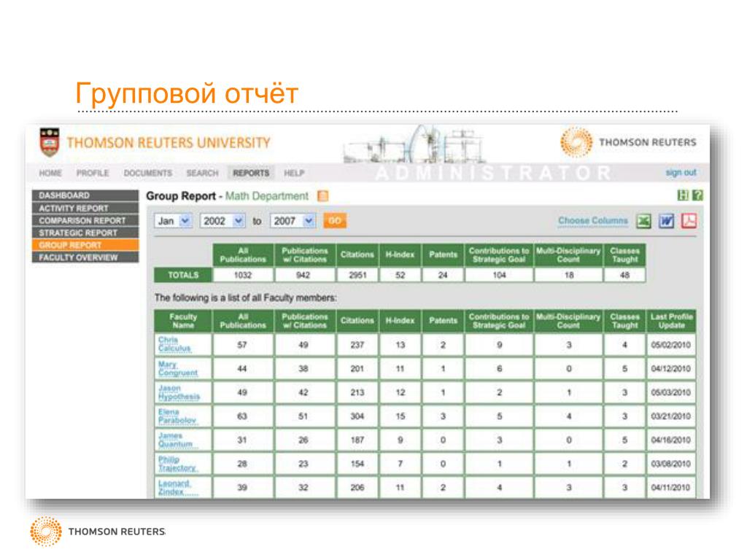Viewport: 747px width, 560px height.
Task: Click the green question mark help icon
Action: pos(697,195)
